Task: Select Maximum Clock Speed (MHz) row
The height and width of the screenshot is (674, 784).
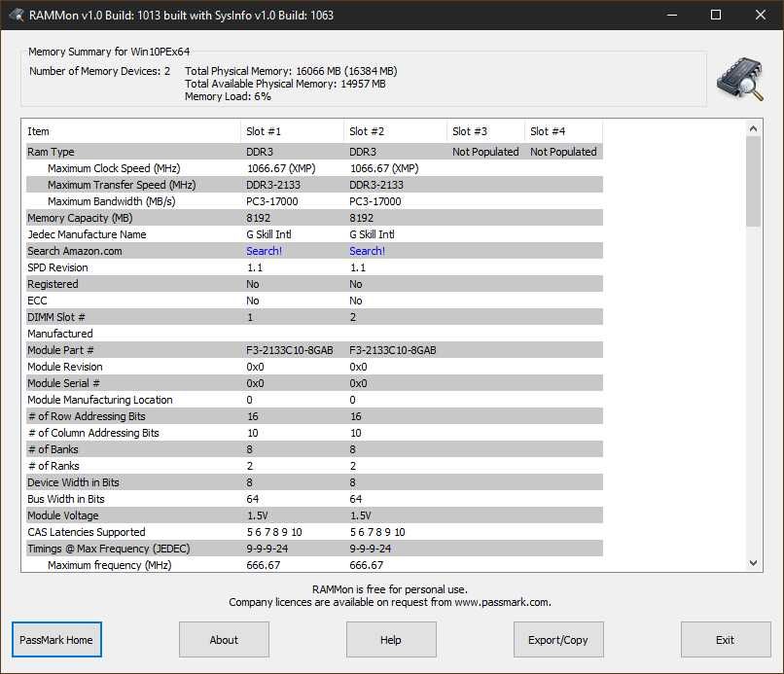Action: 314,168
